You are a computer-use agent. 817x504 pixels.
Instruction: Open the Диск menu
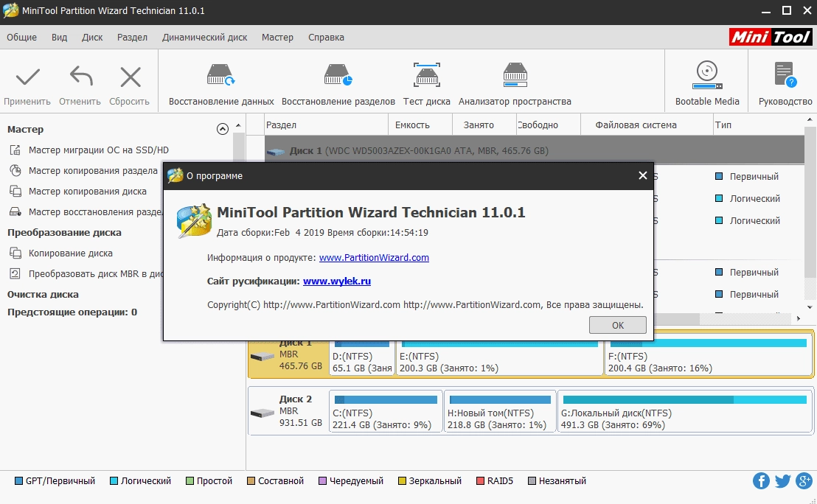click(x=92, y=38)
